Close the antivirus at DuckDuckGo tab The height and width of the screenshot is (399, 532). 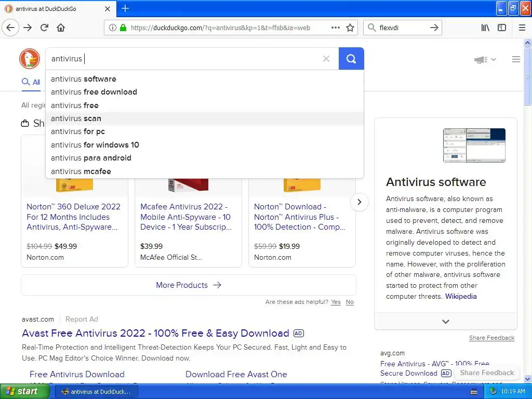click(x=107, y=9)
